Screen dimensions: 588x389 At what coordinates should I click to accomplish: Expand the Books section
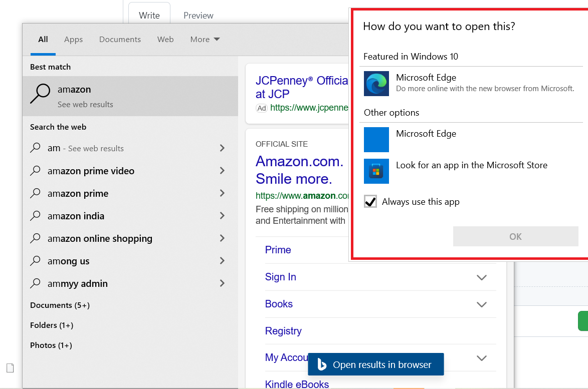click(481, 304)
